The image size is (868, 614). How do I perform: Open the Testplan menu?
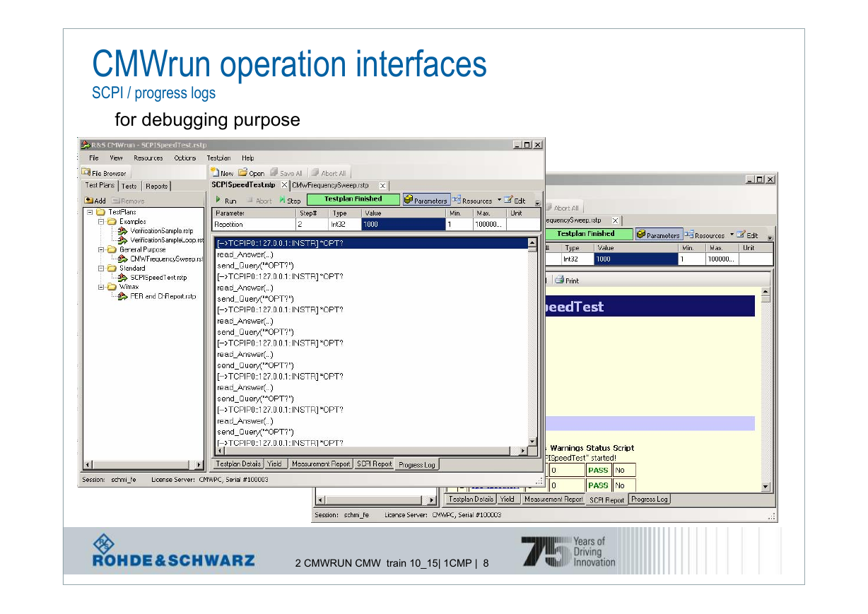point(218,158)
